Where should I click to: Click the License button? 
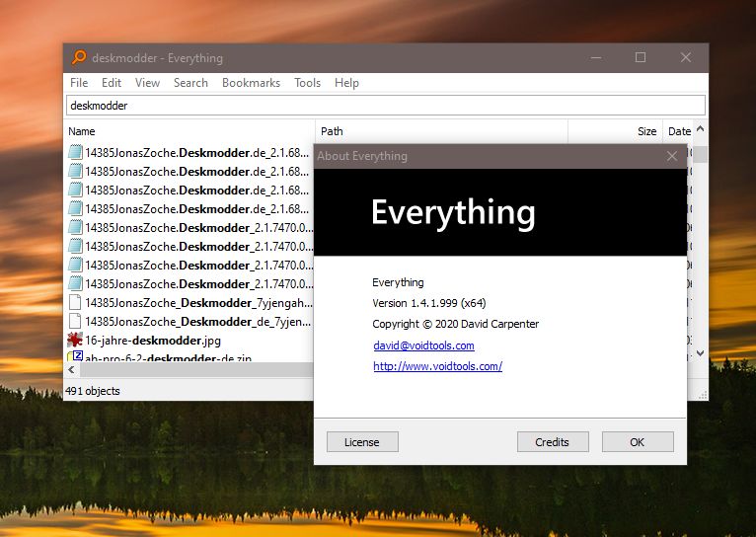coord(362,442)
